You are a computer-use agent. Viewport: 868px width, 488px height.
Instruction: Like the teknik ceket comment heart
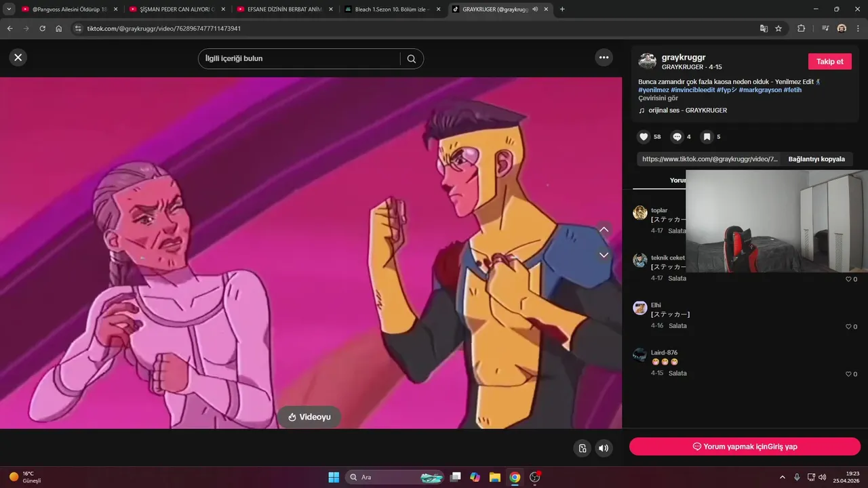(x=848, y=279)
